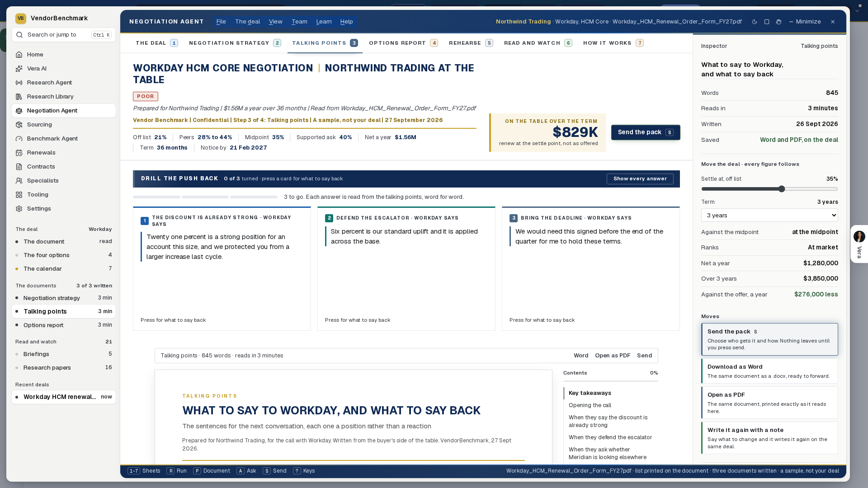Click the square window icon in title bar
The width and height of the screenshot is (868, 488).
(767, 22)
